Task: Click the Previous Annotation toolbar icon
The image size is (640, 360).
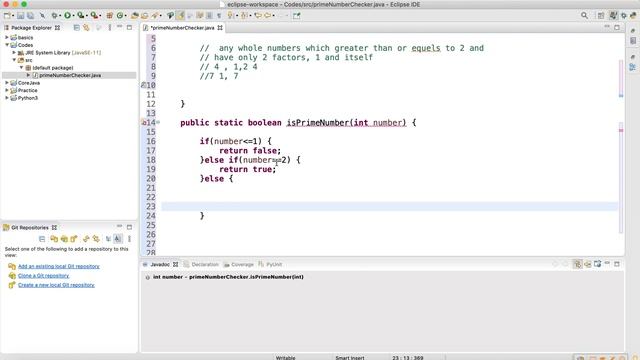Action: [244, 16]
